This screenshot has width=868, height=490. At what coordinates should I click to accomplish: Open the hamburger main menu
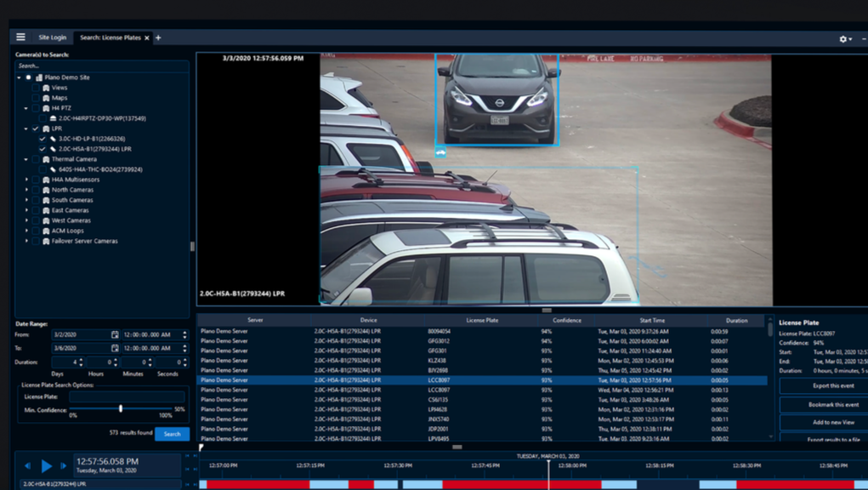[x=20, y=37]
